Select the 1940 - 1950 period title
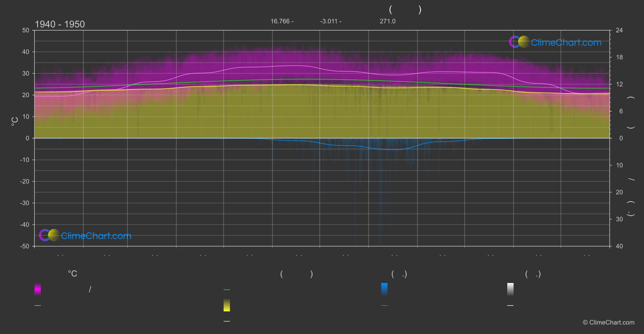 [60, 24]
